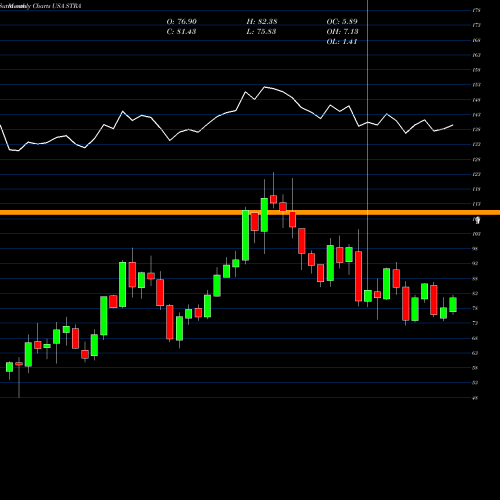Click the '88' price axis label
500x500 pixels.
(x=475, y=279)
